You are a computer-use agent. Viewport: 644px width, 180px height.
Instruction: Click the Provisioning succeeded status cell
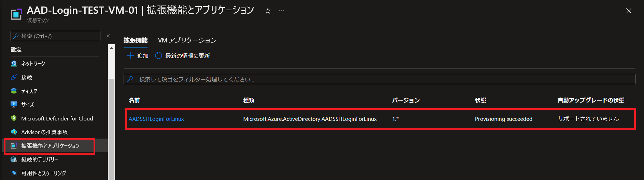click(x=504, y=119)
